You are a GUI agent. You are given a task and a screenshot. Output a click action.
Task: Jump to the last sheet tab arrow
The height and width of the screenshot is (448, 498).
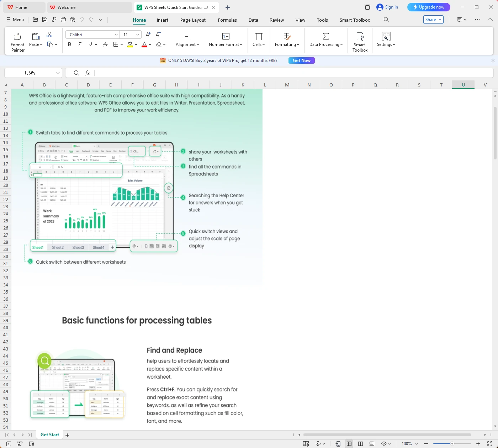(30, 435)
